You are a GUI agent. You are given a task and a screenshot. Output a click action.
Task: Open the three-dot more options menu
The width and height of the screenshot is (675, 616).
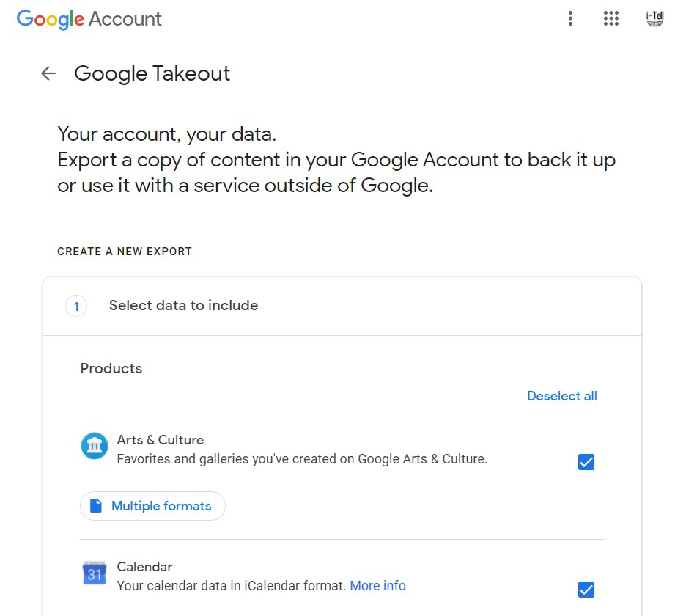570,19
